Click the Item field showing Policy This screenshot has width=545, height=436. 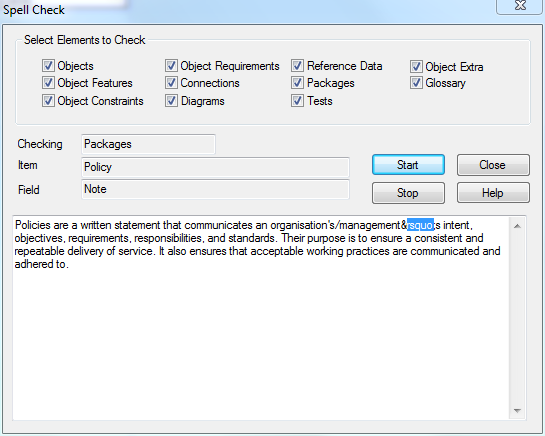(215, 167)
